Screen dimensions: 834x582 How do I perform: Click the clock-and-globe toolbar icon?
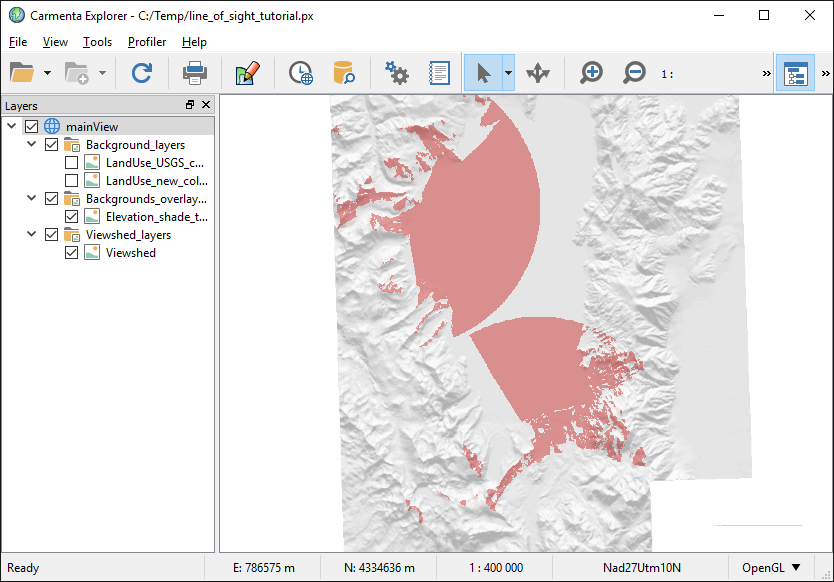[x=300, y=73]
